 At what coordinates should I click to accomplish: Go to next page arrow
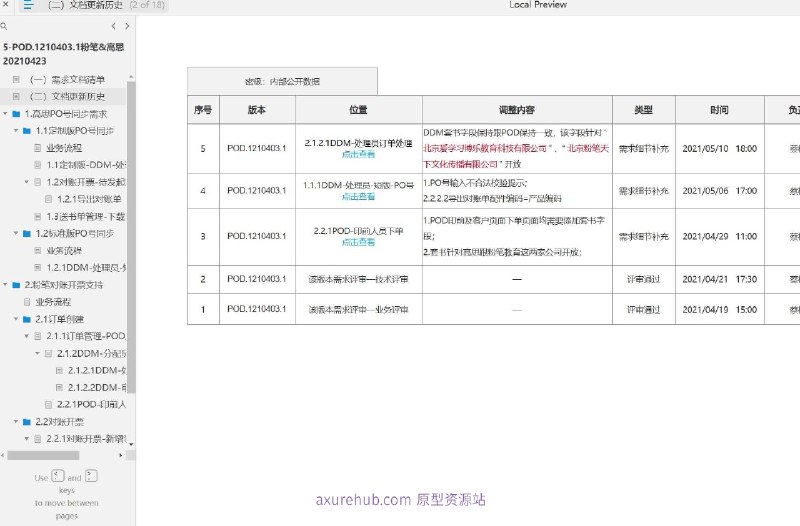127,26
